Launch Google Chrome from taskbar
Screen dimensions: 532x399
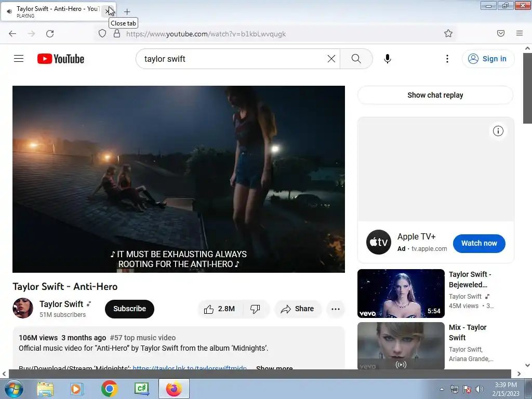pos(109,389)
